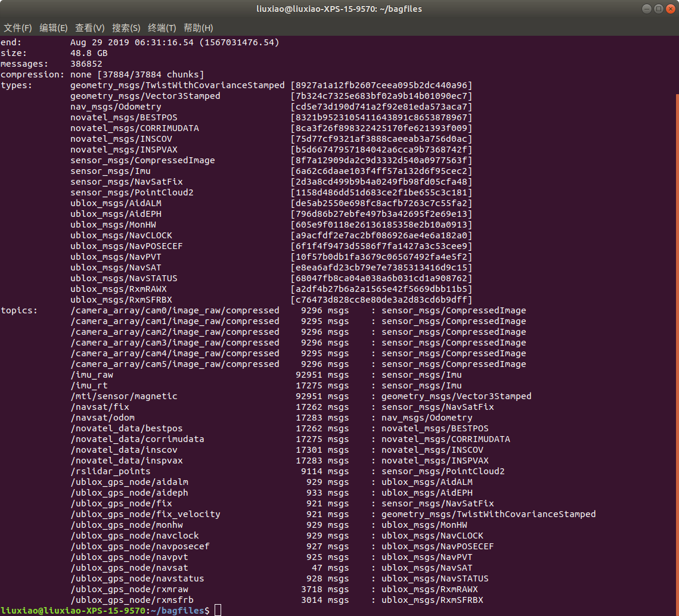Click the command prompt cursor
Viewport: 679px width, 616px height.
(218, 611)
